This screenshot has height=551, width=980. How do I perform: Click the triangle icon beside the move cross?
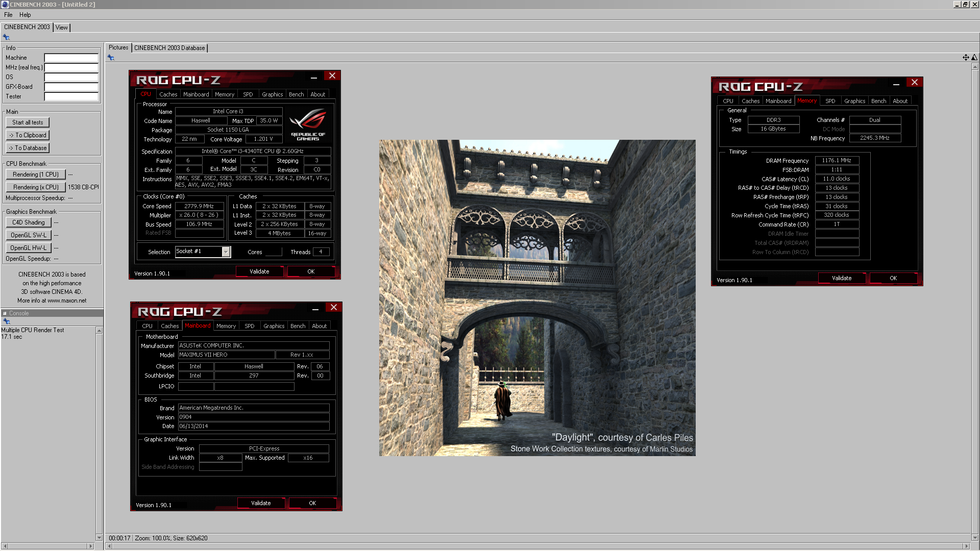(974, 58)
